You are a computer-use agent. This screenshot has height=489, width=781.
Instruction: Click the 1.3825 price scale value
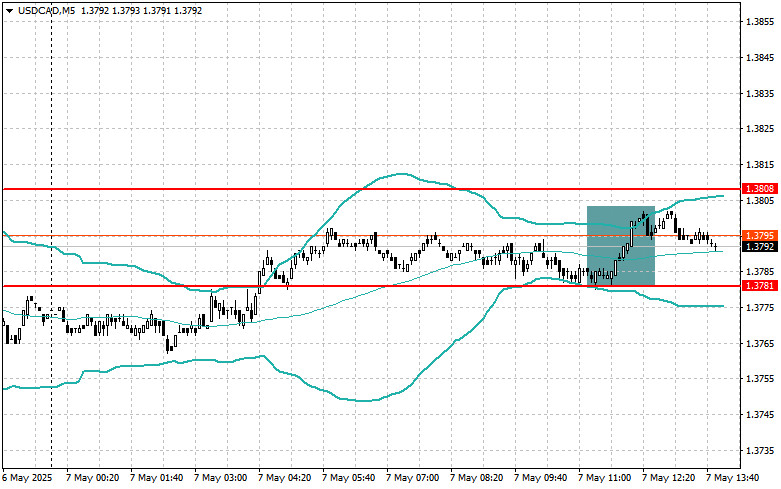[760, 129]
